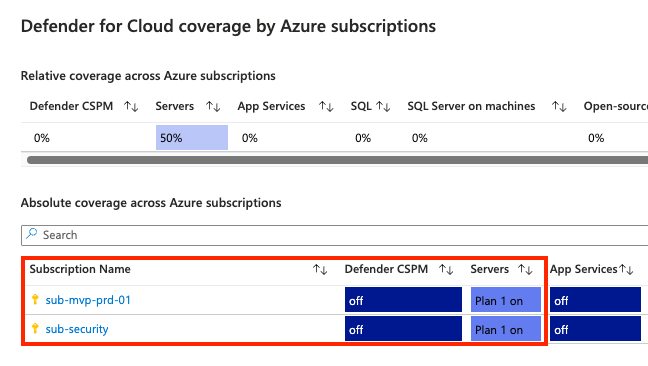Select the 0% Open-source relative cell
This screenshot has height=366, width=648.
[x=596, y=138]
